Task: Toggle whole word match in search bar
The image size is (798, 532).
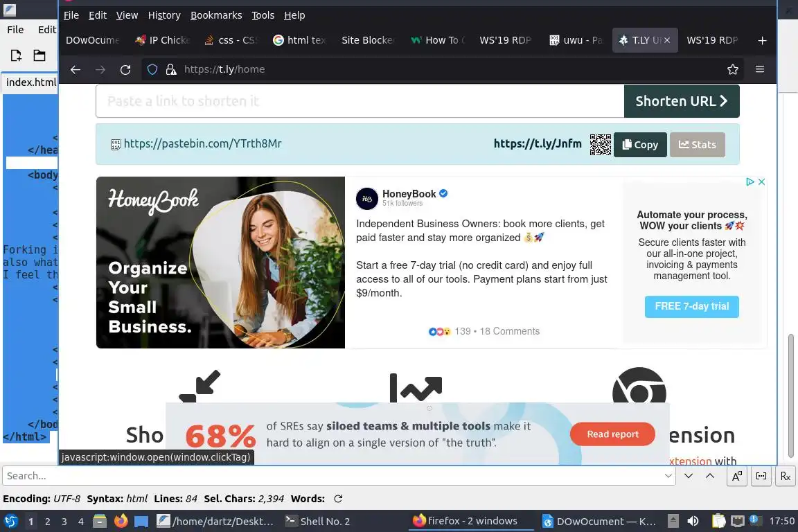Action: click(761, 476)
